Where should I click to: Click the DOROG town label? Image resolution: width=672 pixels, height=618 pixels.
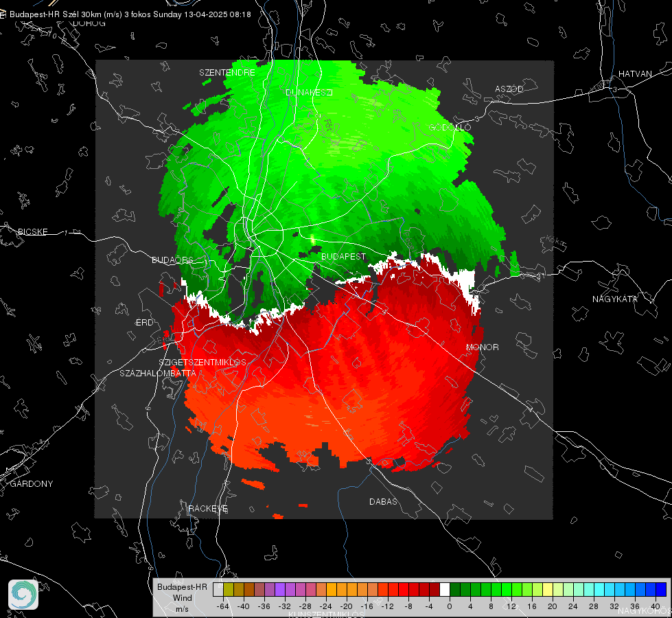[x=89, y=23]
